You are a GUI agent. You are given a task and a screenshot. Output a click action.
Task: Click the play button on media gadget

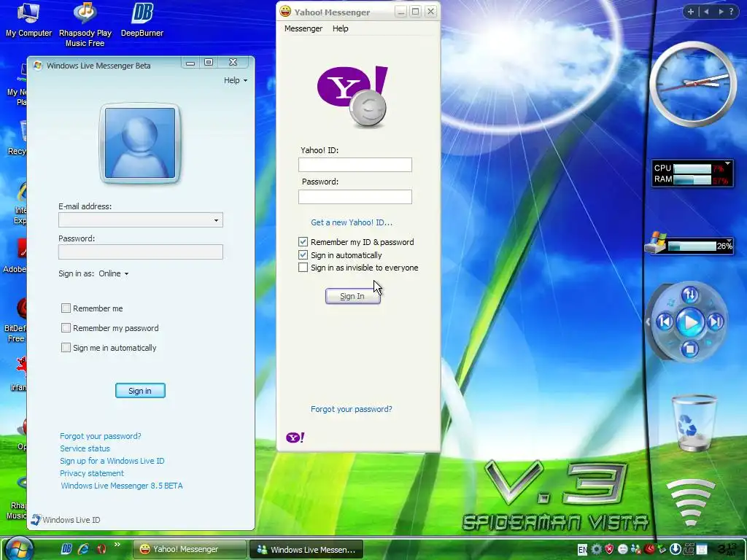(690, 322)
